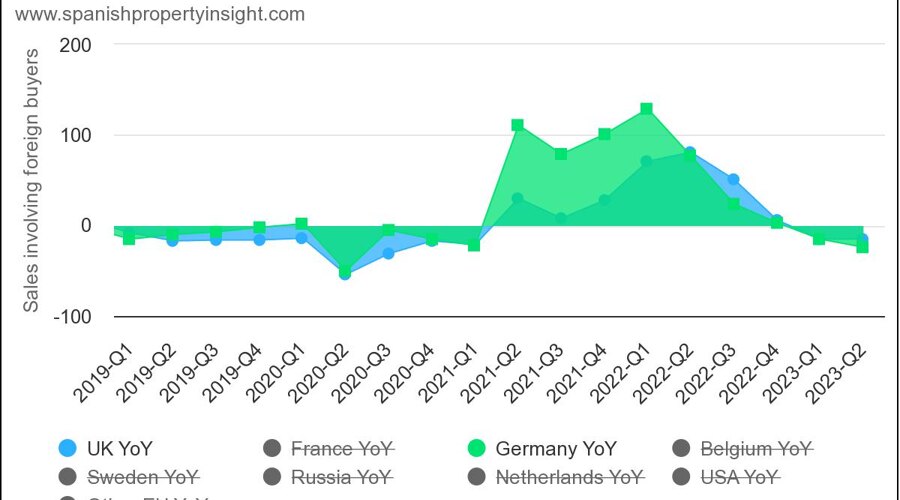Select Germany's peak data point at 2022-Q1
900x500 pixels.
tap(646, 109)
